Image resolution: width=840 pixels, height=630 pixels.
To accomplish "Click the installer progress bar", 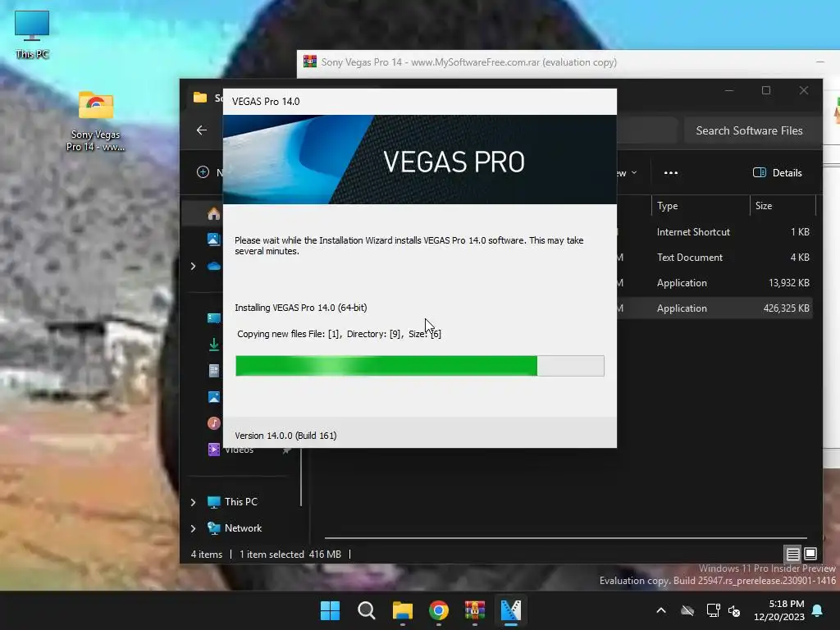I will pyautogui.click(x=420, y=366).
